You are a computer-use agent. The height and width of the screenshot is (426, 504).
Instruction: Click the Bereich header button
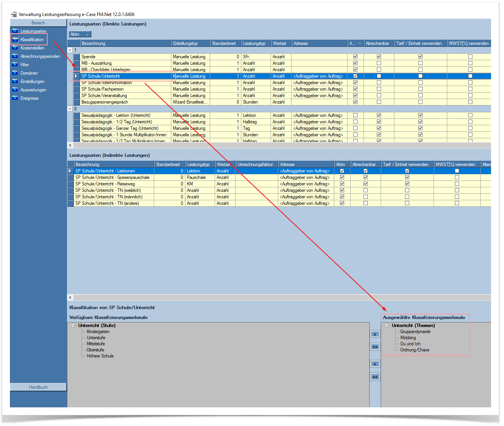38,23
